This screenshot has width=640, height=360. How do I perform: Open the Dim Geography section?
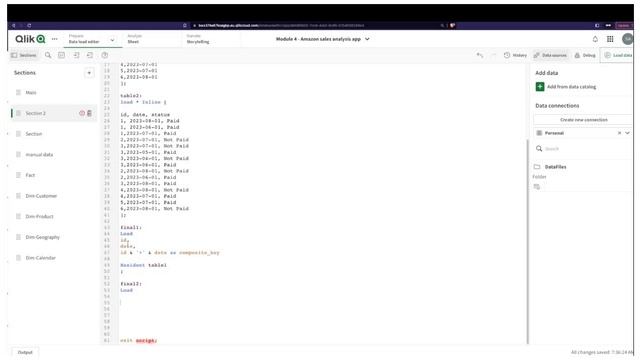42,237
